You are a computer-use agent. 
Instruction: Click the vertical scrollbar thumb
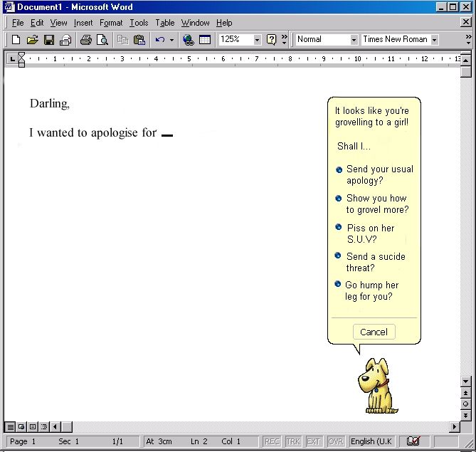tap(465, 72)
